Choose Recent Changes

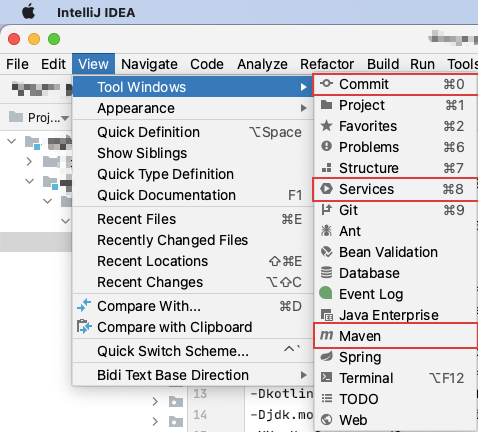(193, 282)
